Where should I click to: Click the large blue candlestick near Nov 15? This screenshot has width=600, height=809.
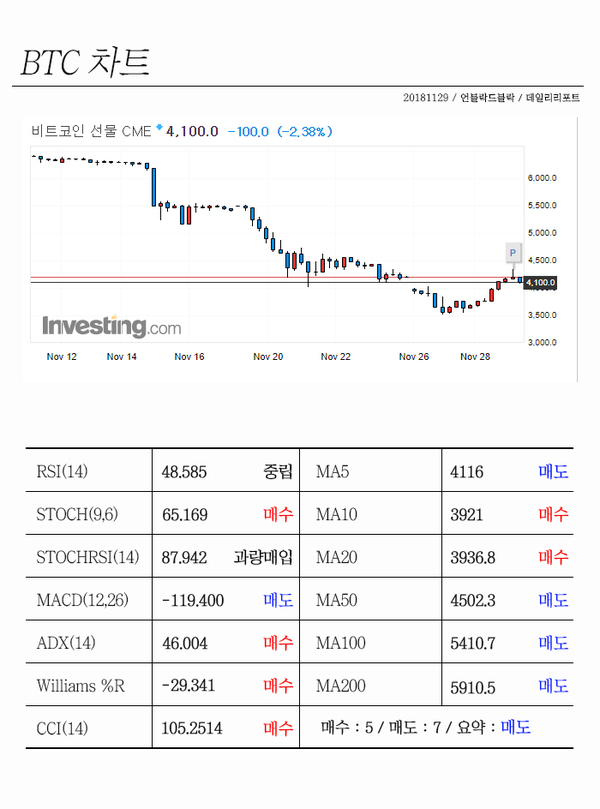point(154,187)
